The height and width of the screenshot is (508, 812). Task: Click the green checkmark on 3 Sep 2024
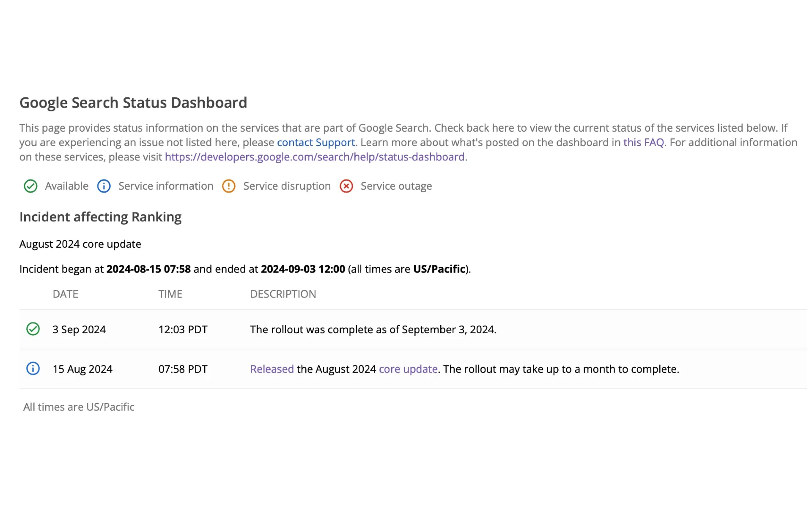[x=32, y=329]
